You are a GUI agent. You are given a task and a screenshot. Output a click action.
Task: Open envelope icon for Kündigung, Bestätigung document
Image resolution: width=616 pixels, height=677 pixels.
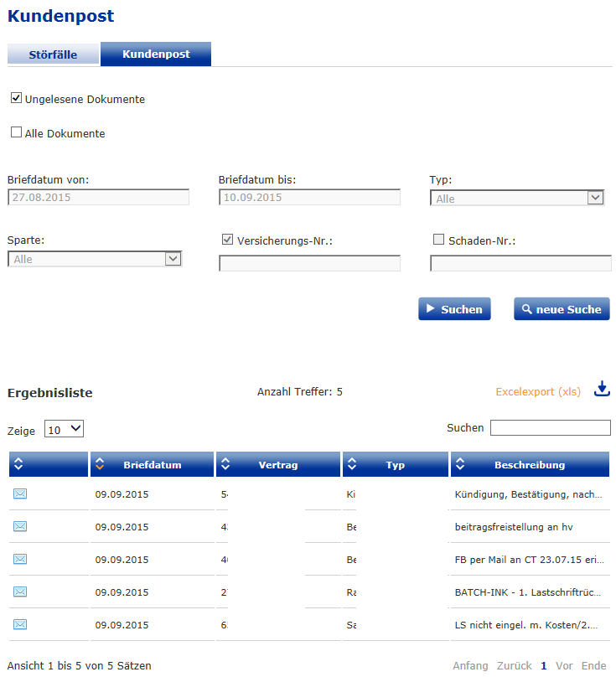coord(21,494)
